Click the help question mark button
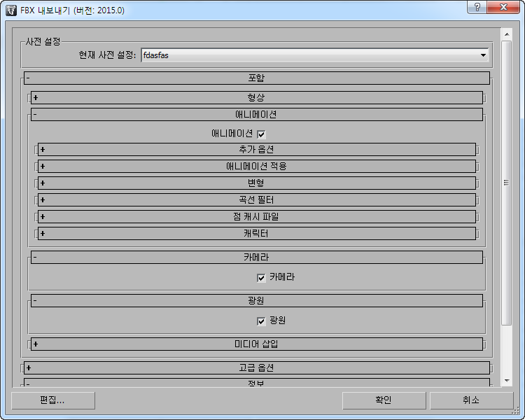This screenshot has width=525, height=420. point(477,7)
